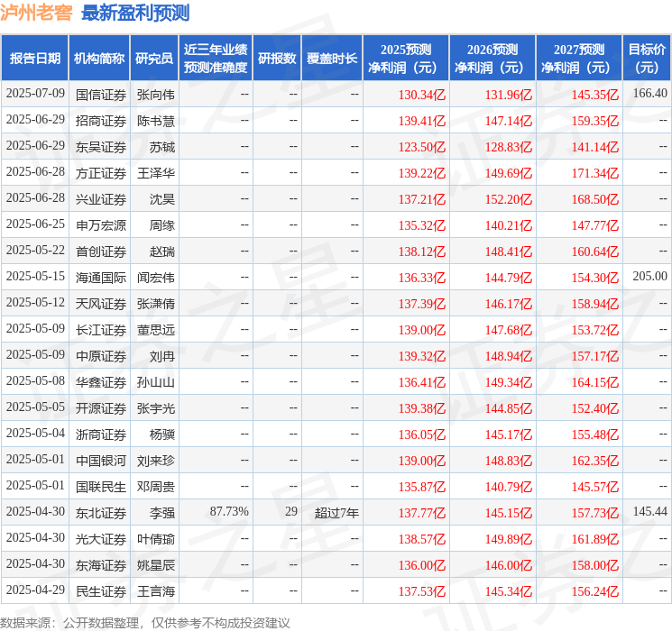This screenshot has height=631, width=672.
Task: Select the 机构简称 column header
Action: (x=99, y=59)
